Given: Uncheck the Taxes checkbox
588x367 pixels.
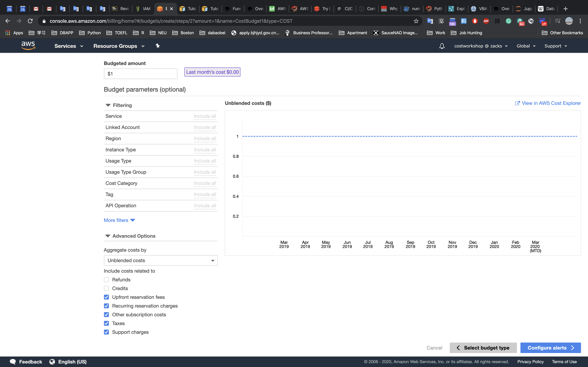Looking at the screenshot, I should (106, 323).
